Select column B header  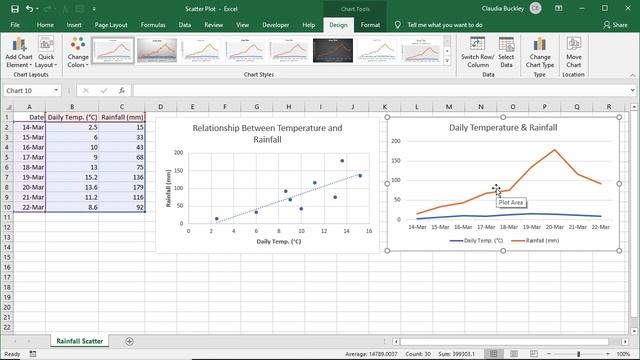click(72, 107)
